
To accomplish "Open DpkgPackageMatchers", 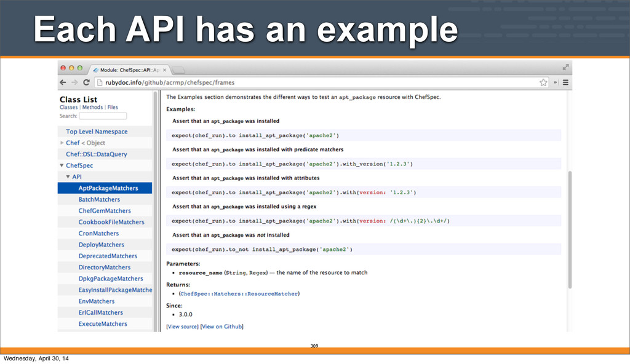I will click(111, 279).
